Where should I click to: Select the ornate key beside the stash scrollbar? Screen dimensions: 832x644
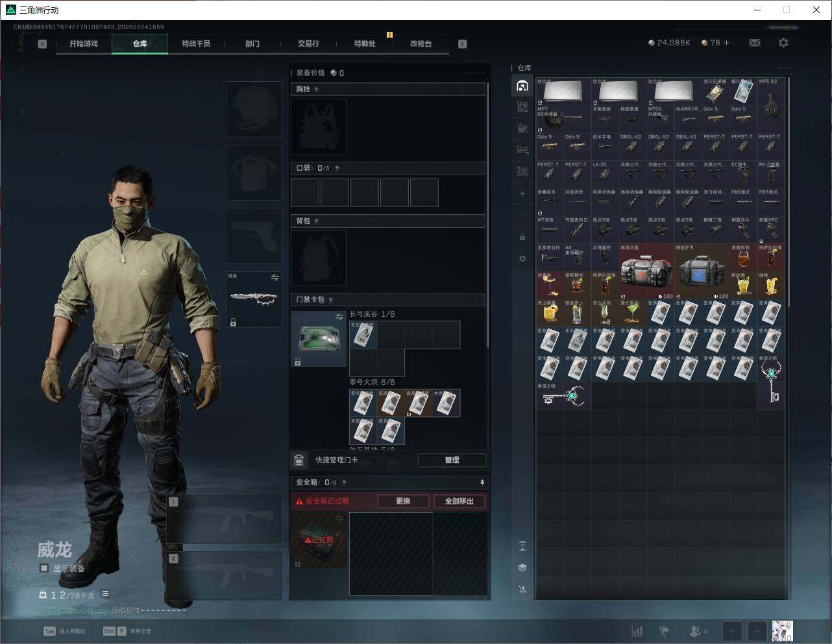pyautogui.click(x=771, y=381)
